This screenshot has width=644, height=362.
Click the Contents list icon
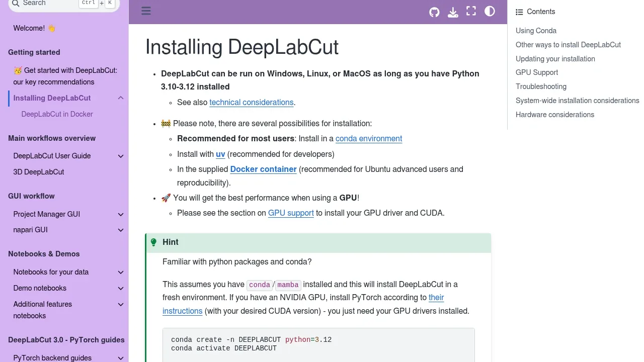(x=519, y=12)
